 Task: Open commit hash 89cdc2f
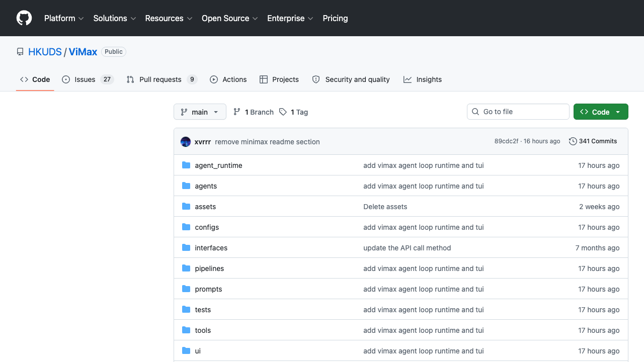click(x=506, y=141)
